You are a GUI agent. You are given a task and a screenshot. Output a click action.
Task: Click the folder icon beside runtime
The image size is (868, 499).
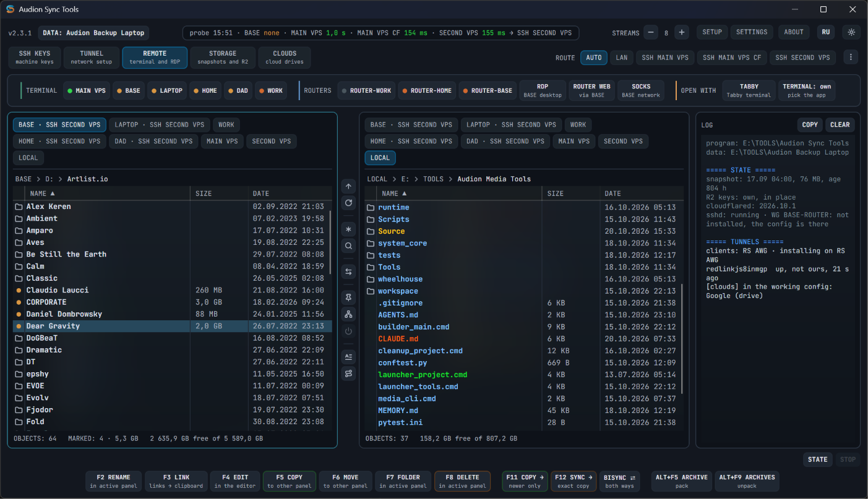(371, 208)
